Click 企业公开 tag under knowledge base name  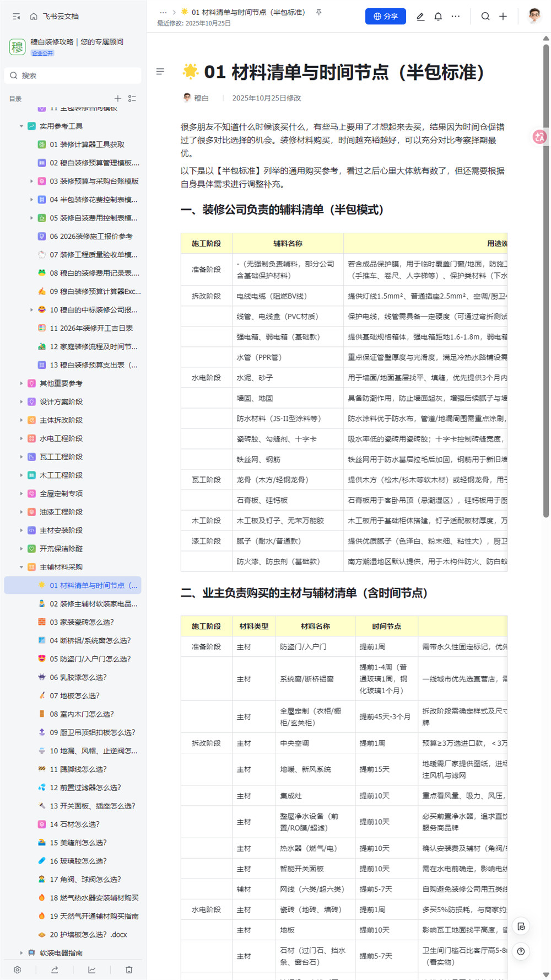coord(42,53)
